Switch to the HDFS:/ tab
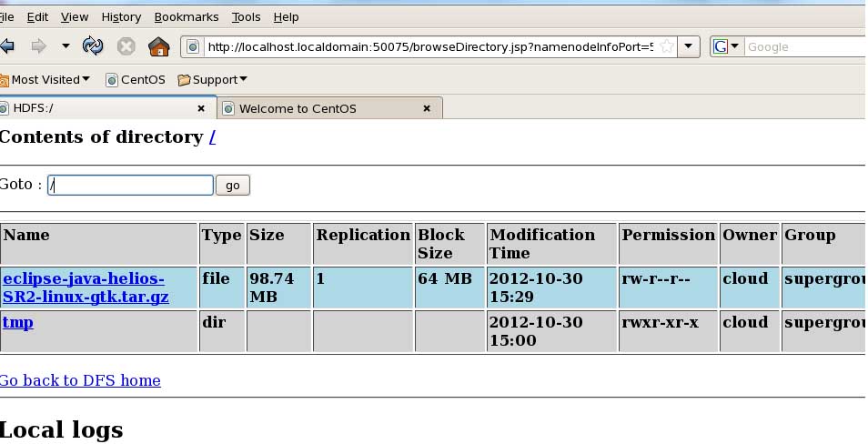 [106, 108]
